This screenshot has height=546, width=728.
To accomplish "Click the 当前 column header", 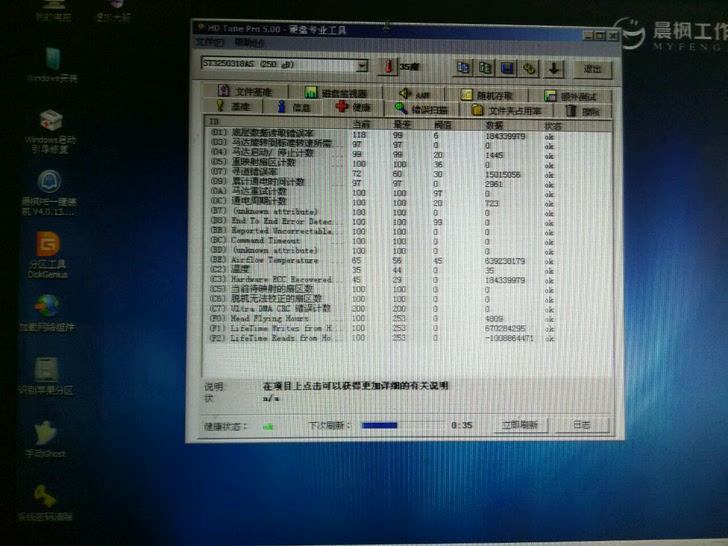I will pyautogui.click(x=370, y=124).
